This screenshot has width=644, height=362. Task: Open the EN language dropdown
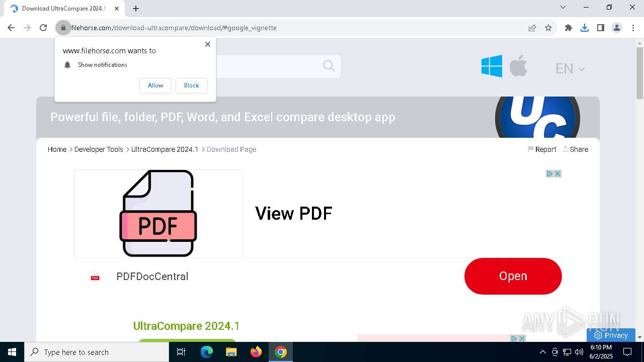click(x=570, y=68)
